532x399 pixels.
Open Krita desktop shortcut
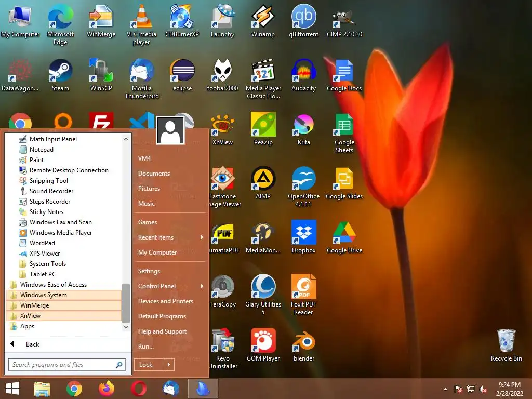click(303, 129)
